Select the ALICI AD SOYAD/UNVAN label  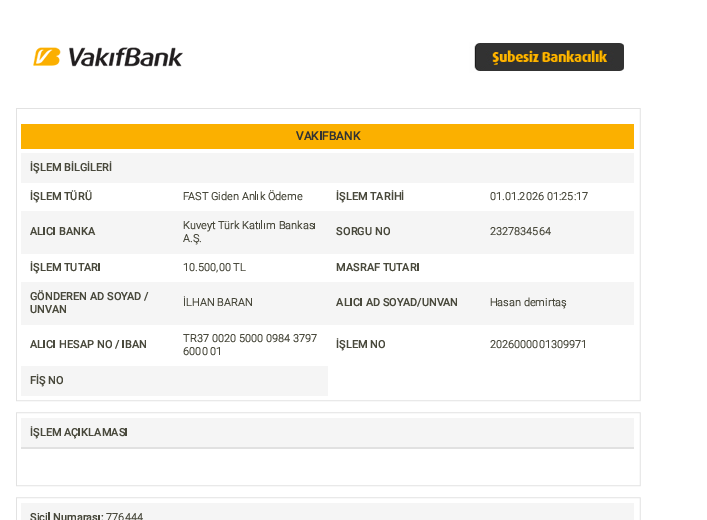click(x=397, y=302)
